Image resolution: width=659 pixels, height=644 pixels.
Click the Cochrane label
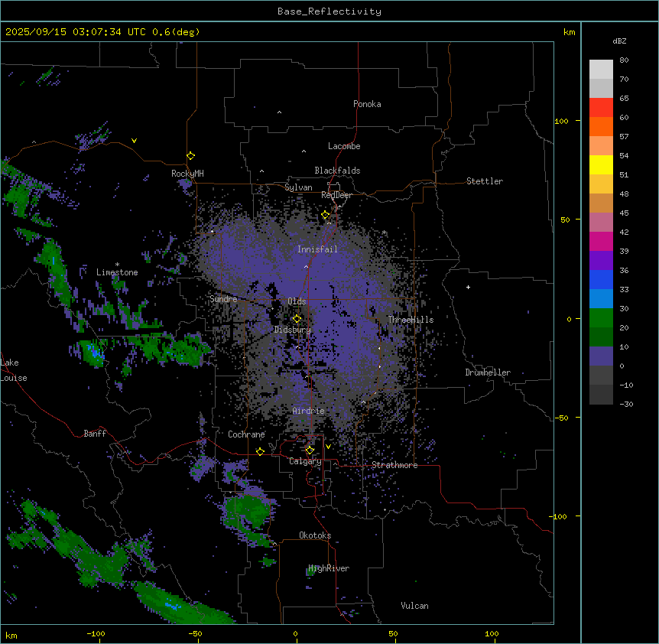coord(246,434)
